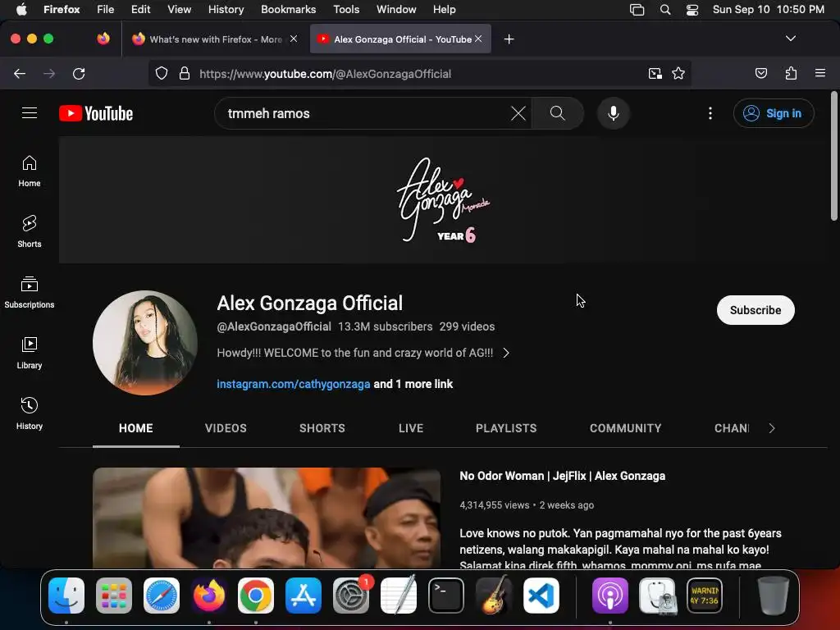Save page to Pocket
Viewport: 840px width, 630px height.
(x=761, y=73)
